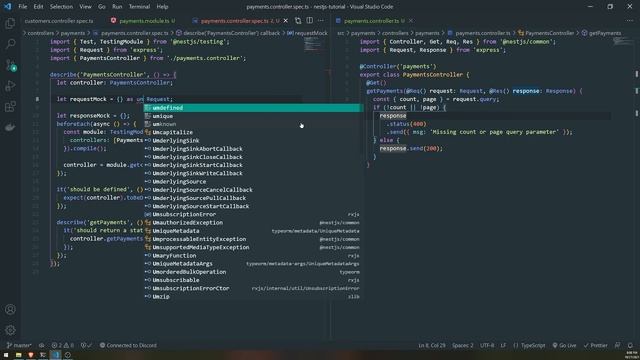
Task: Click payments.controller.ts breadcrumb
Action: (479, 33)
